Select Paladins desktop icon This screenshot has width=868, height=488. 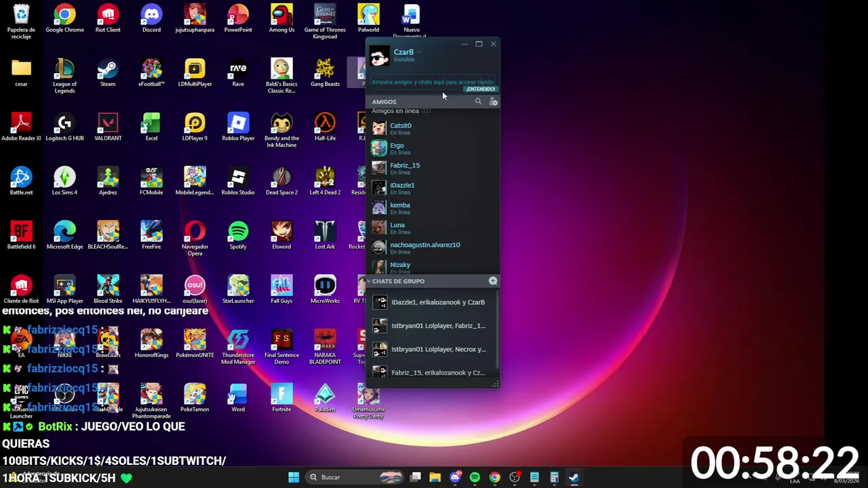(325, 399)
